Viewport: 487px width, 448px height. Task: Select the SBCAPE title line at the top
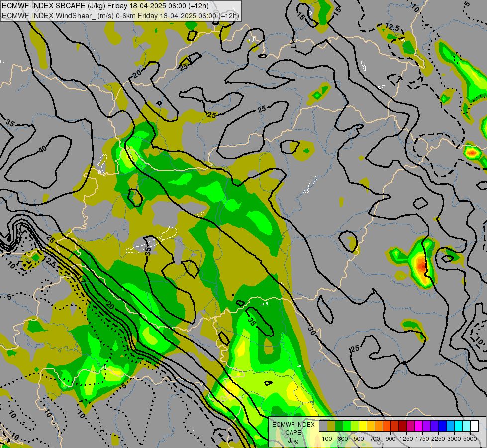[105, 6]
